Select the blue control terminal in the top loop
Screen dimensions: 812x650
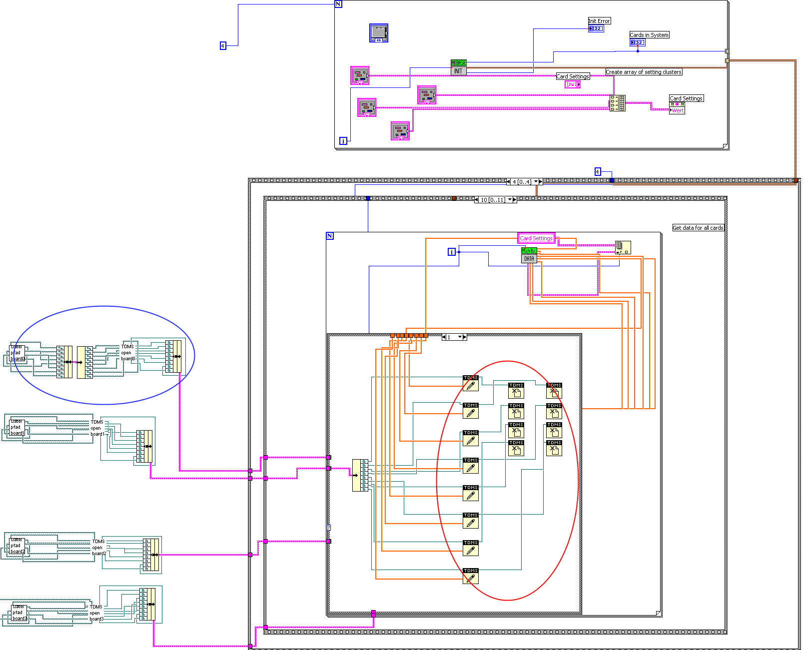pos(379,33)
